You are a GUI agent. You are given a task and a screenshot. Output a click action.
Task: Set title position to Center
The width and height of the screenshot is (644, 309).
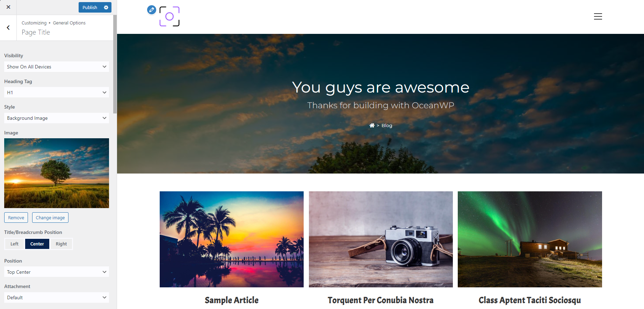37,244
